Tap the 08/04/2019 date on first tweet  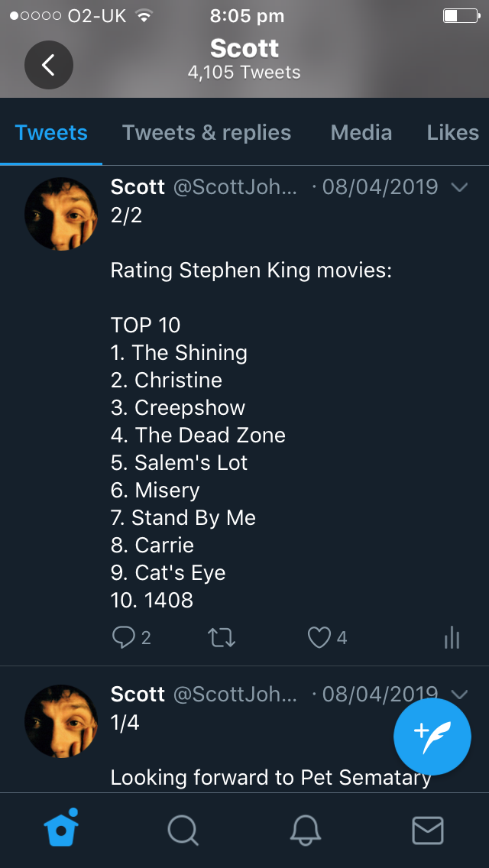[380, 187]
